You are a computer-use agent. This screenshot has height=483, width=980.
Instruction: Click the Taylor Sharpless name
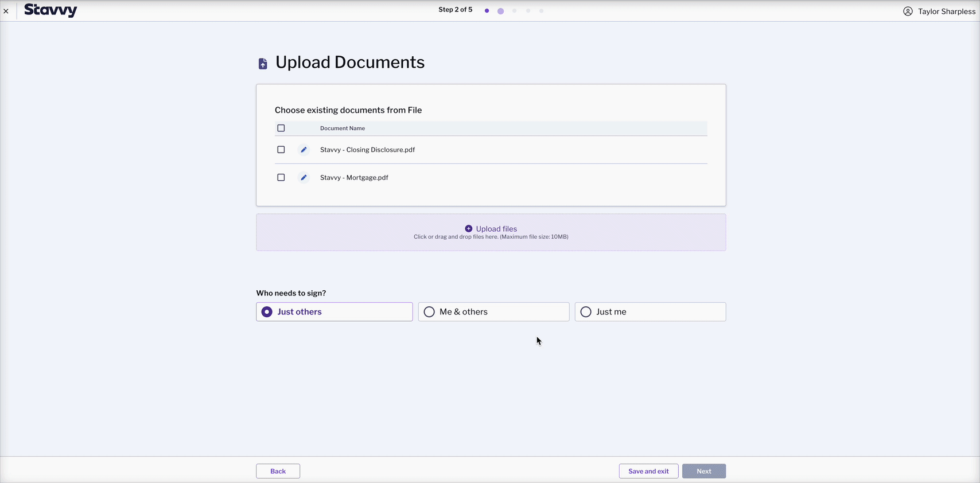pos(947,11)
